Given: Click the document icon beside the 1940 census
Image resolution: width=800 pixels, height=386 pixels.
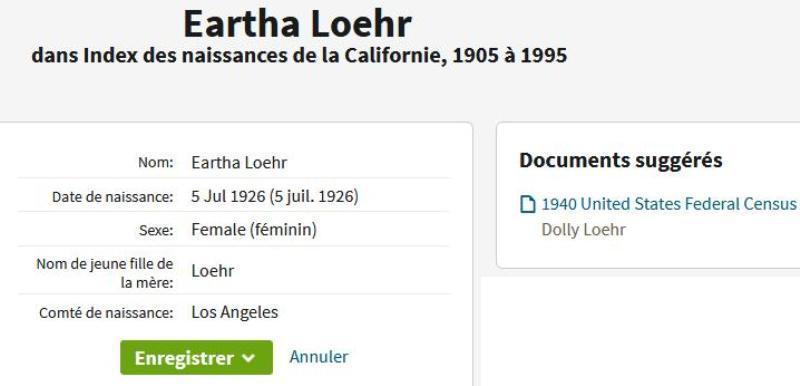Looking at the screenshot, I should [528, 204].
